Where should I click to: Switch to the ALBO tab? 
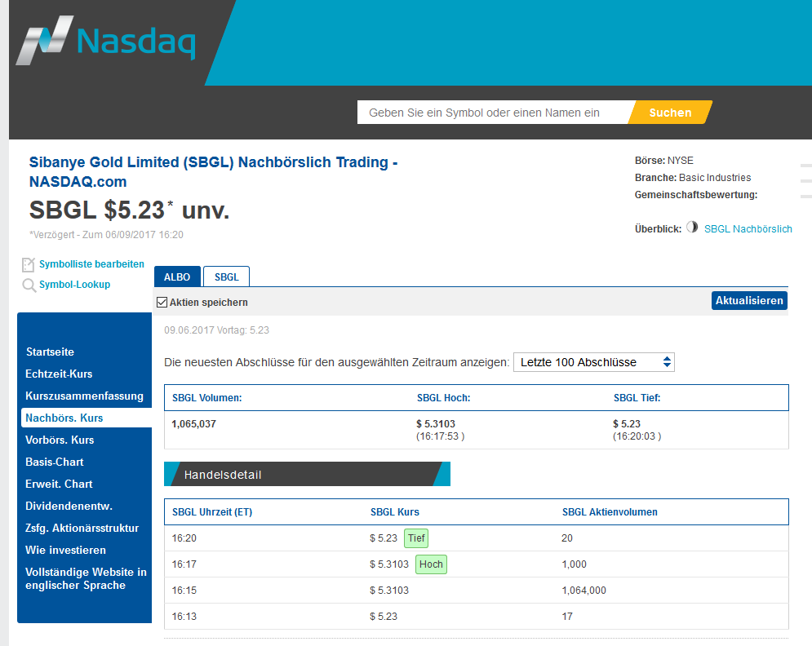coord(177,277)
